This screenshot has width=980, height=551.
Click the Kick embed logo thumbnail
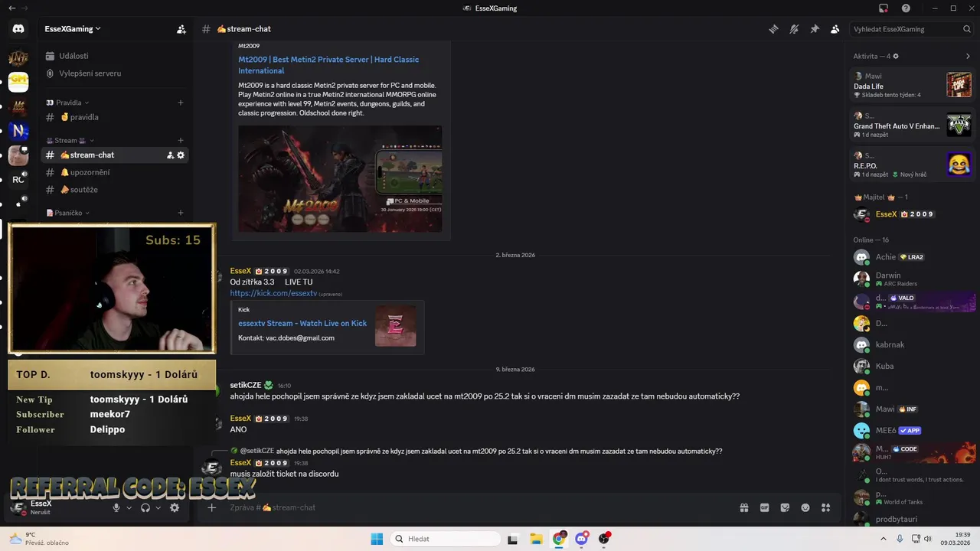(x=396, y=326)
